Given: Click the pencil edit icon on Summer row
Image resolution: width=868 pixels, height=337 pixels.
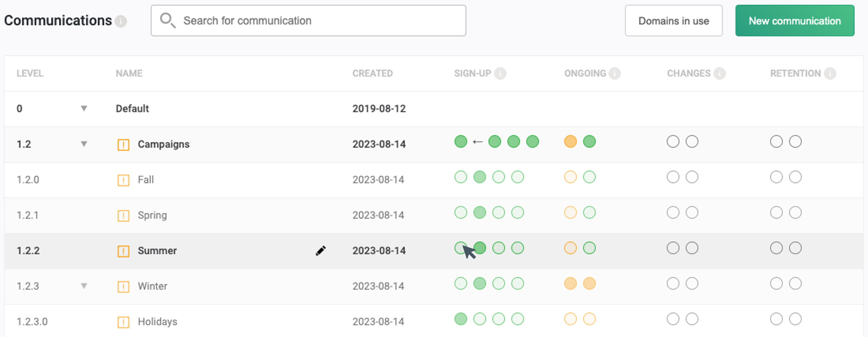Looking at the screenshot, I should tap(321, 250).
